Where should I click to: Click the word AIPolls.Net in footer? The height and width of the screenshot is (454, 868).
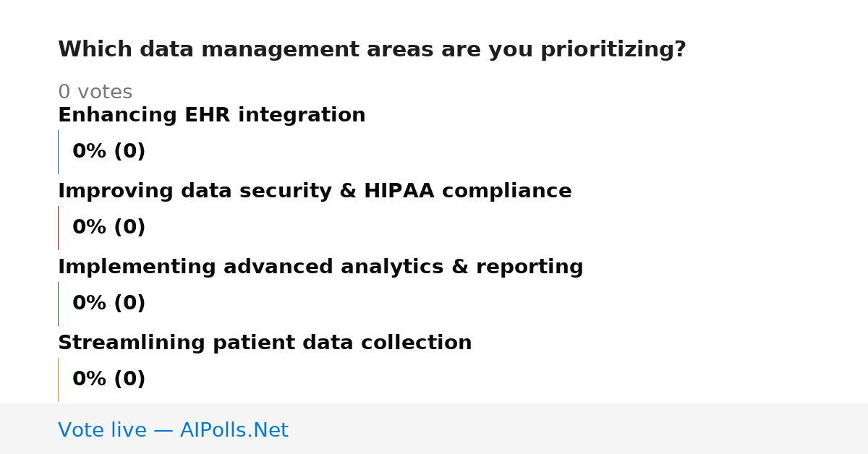click(234, 430)
